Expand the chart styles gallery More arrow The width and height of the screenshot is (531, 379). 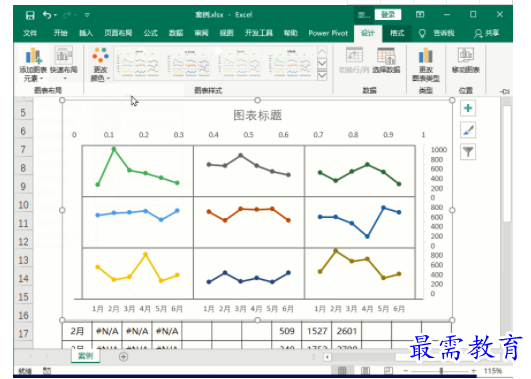click(x=322, y=76)
